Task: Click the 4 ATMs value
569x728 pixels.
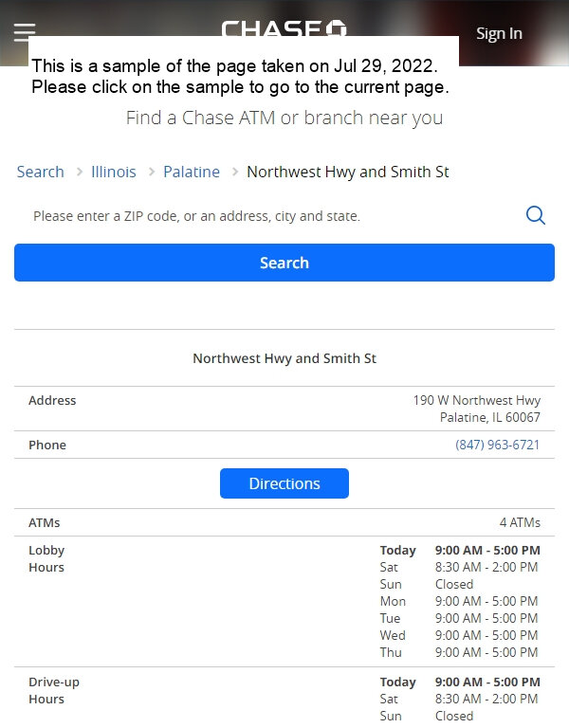Action: 520,522
